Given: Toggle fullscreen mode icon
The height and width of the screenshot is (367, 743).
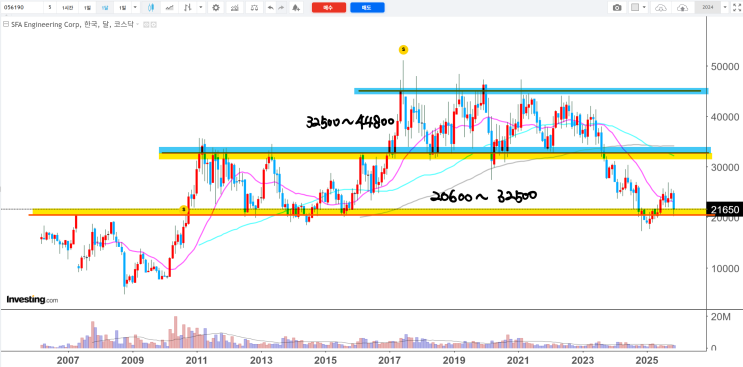Looking at the screenshot, I should (736, 8).
